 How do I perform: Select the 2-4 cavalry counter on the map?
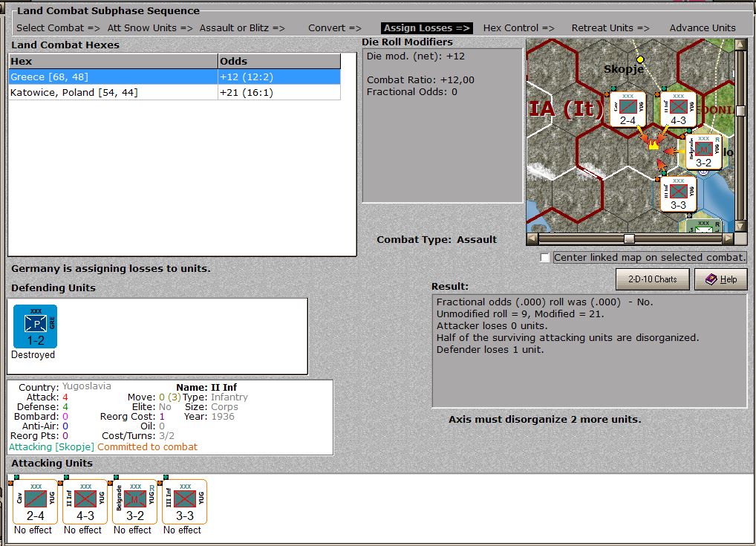pos(628,109)
